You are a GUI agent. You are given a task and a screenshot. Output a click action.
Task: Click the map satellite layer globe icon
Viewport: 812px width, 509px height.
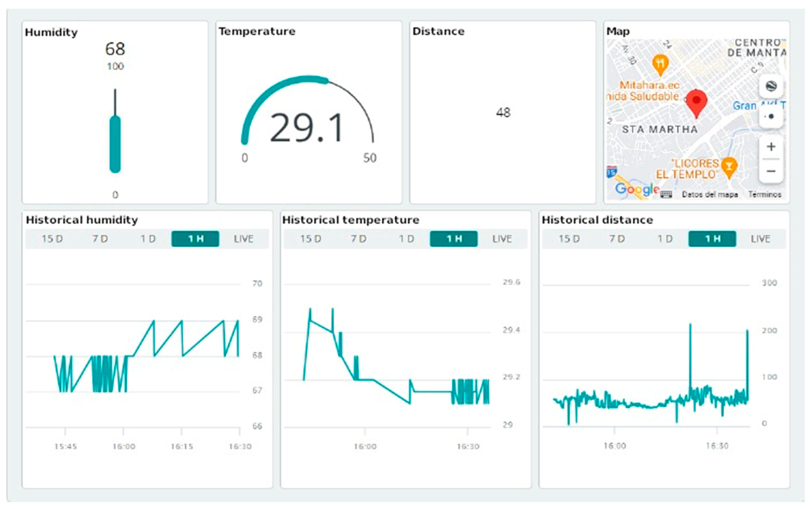(x=771, y=86)
